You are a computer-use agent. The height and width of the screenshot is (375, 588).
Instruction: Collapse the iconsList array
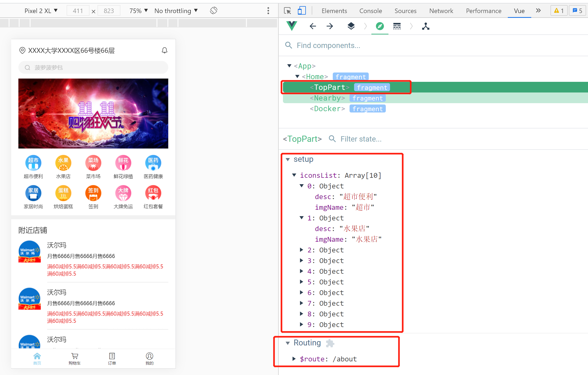tap(294, 175)
